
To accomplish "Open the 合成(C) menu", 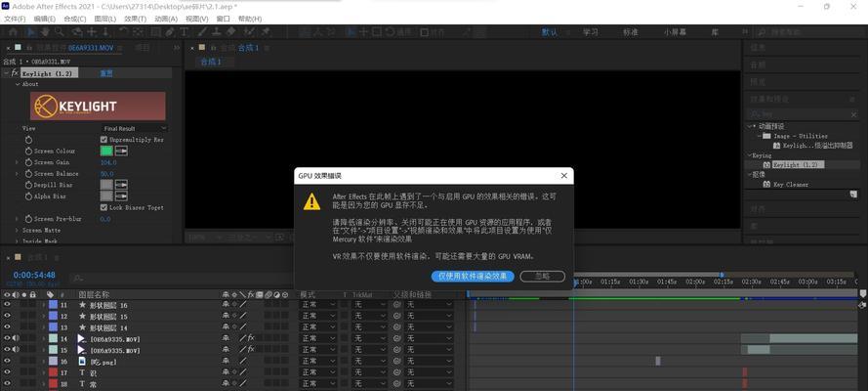I will coord(75,19).
